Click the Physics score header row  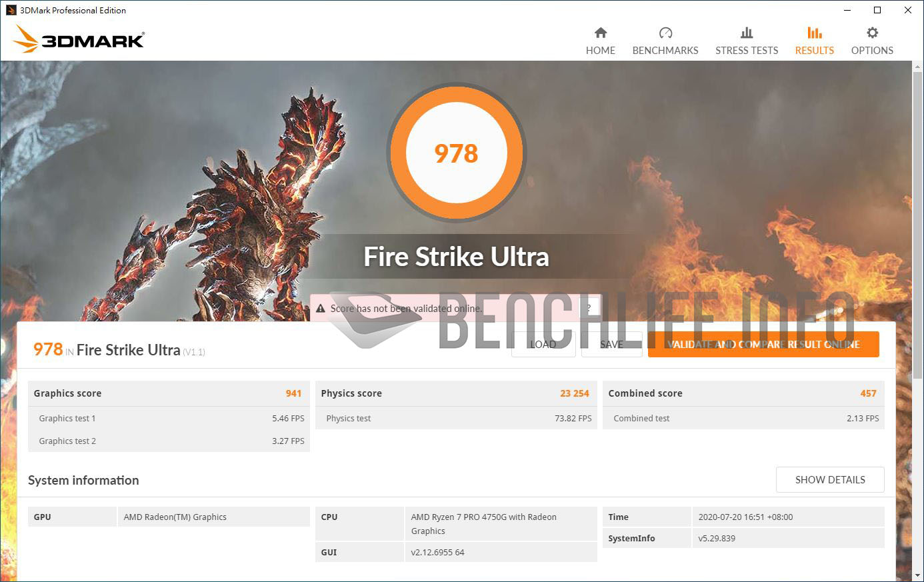click(456, 393)
